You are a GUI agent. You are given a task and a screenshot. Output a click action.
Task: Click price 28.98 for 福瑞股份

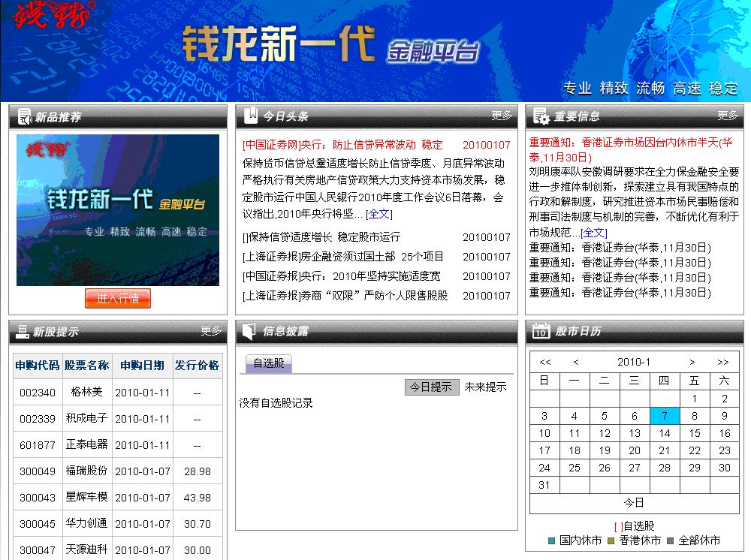[198, 471]
